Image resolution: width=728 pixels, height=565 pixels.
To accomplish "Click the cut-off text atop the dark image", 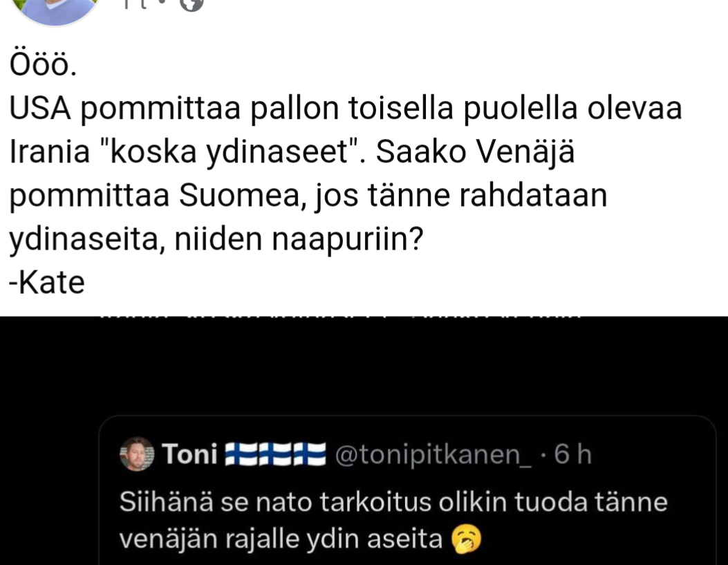I will pos(339,319).
